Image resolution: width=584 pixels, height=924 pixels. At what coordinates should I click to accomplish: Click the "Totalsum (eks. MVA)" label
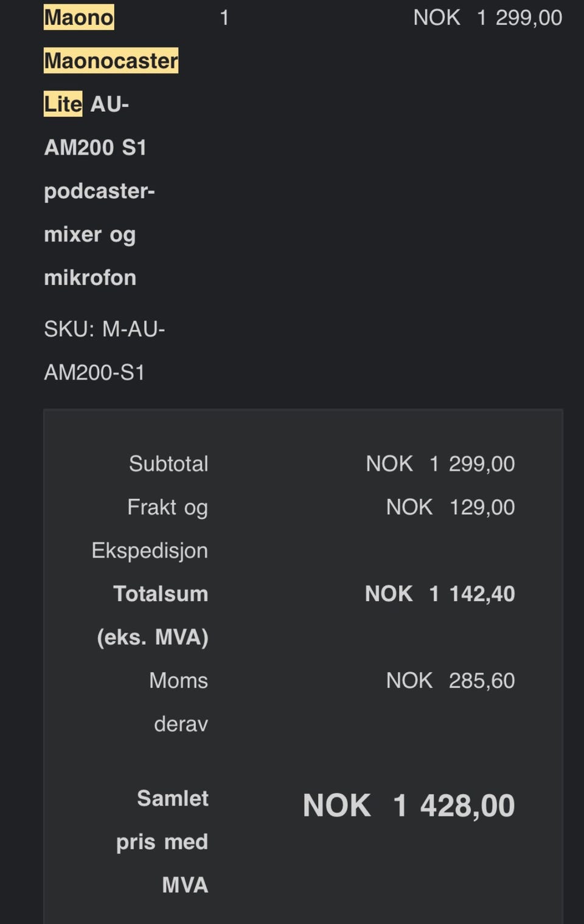pyautogui.click(x=153, y=615)
